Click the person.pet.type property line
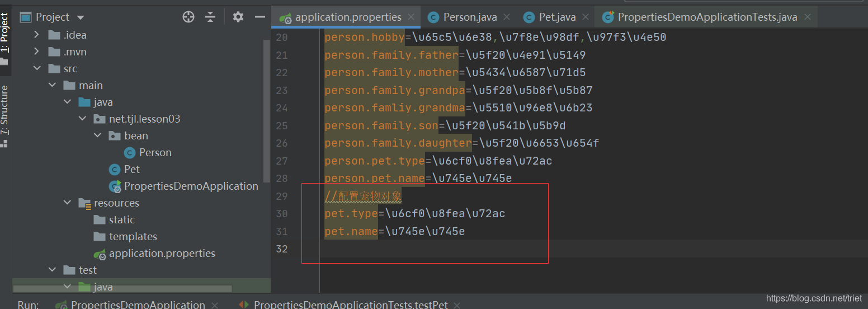 438,161
